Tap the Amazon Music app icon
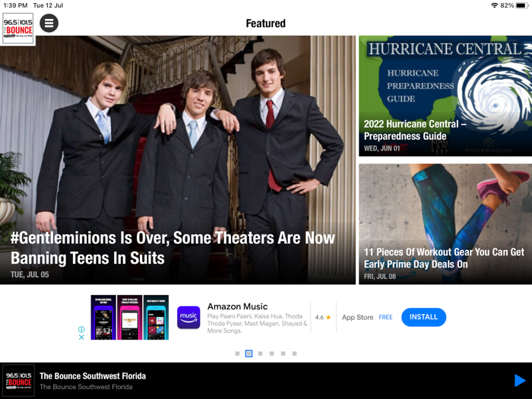532x399 pixels. (188, 317)
